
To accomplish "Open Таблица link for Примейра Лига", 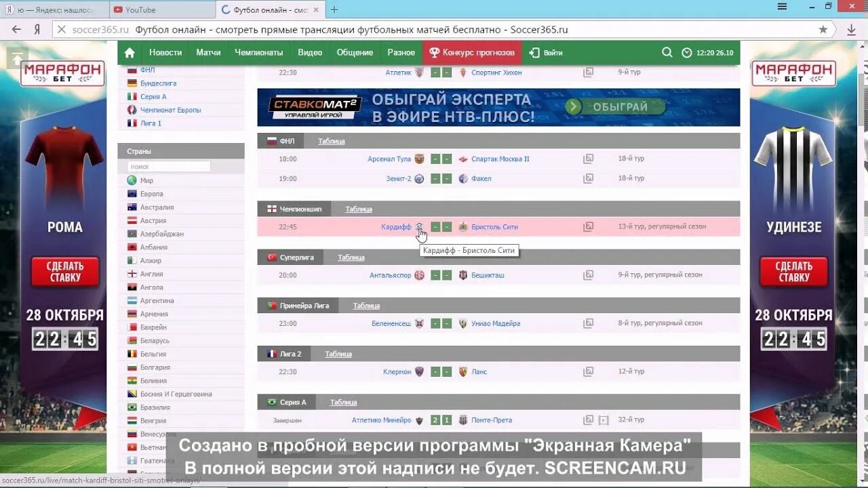I will coord(366,306).
